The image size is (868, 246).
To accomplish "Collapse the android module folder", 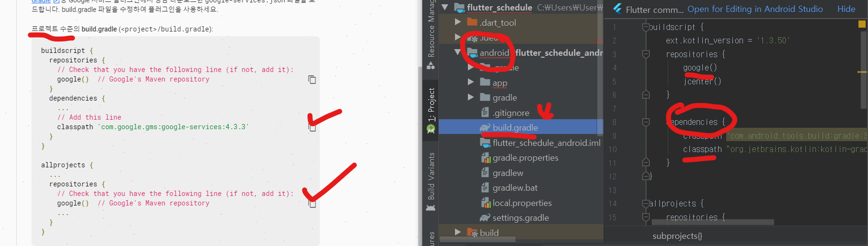I will [x=458, y=52].
